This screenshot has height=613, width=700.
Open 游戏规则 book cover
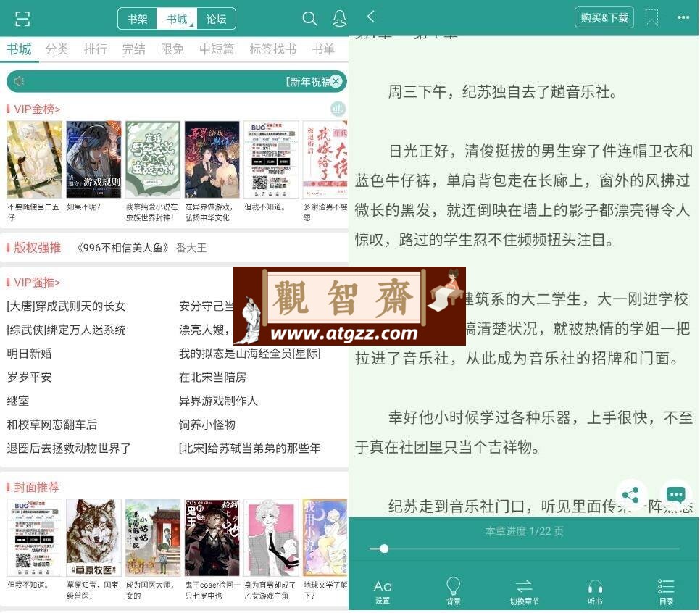coord(93,159)
